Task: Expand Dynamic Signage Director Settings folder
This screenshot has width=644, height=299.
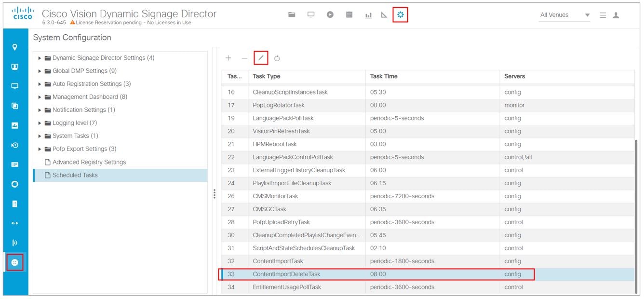Action: click(x=40, y=58)
